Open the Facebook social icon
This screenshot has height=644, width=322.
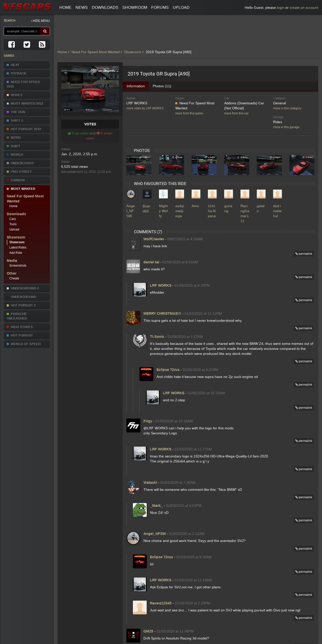point(12,44)
